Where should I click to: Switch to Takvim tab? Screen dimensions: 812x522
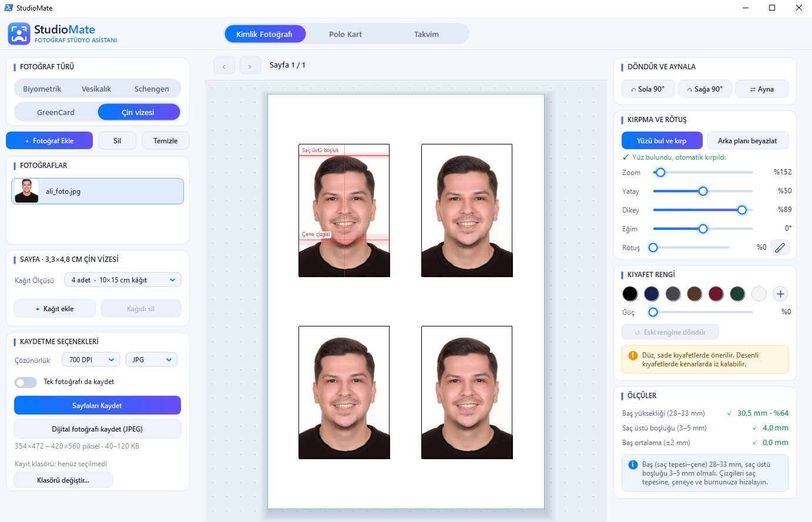click(x=427, y=34)
